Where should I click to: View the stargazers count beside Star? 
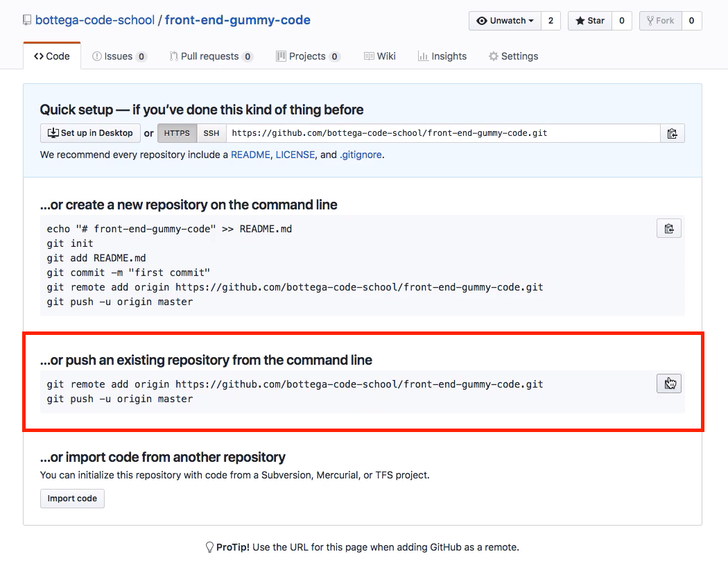[622, 21]
